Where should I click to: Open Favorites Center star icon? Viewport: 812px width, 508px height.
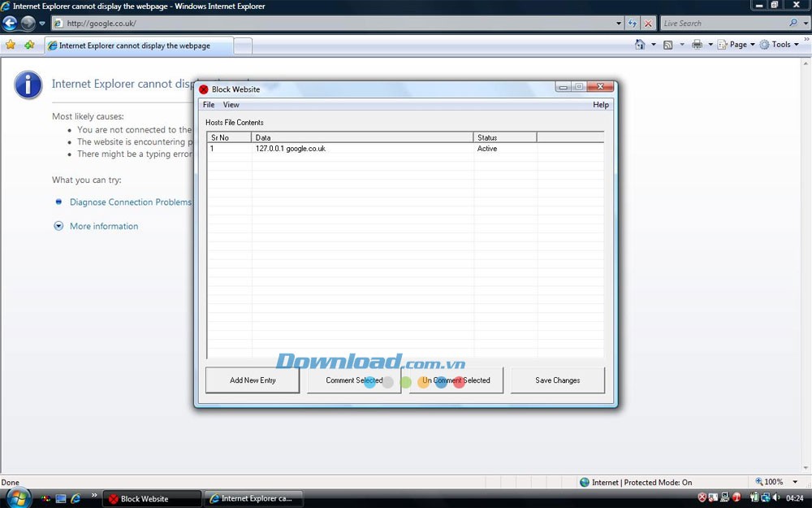(x=11, y=45)
